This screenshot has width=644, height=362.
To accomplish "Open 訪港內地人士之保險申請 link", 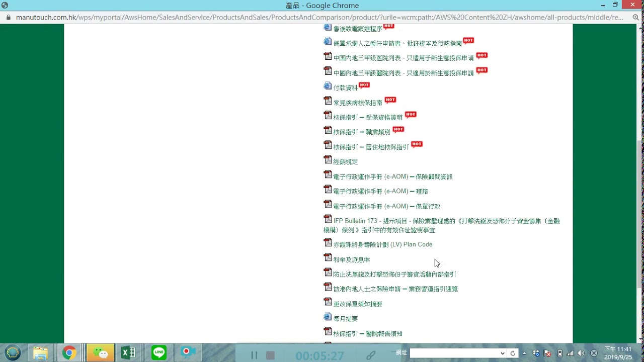I will click(395, 289).
